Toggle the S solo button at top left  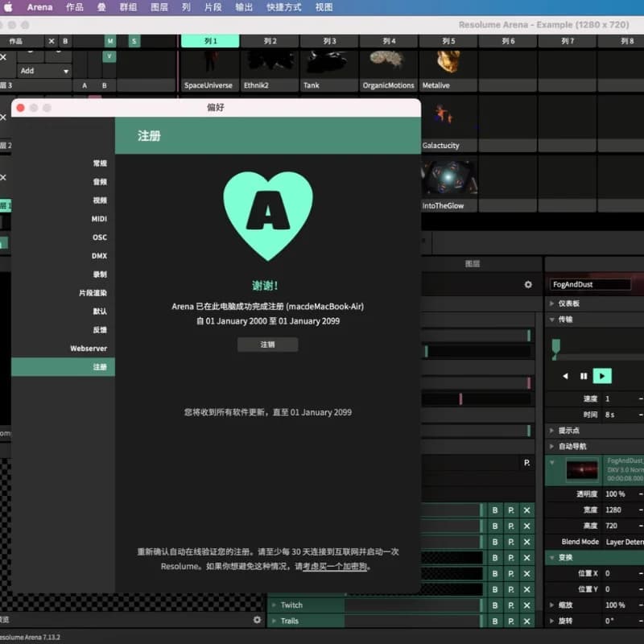[134, 41]
